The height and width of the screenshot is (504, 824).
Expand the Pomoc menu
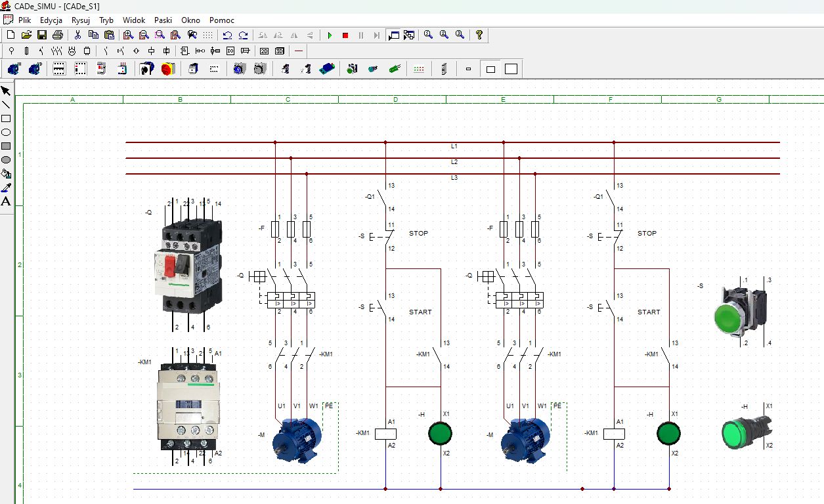[x=222, y=20]
